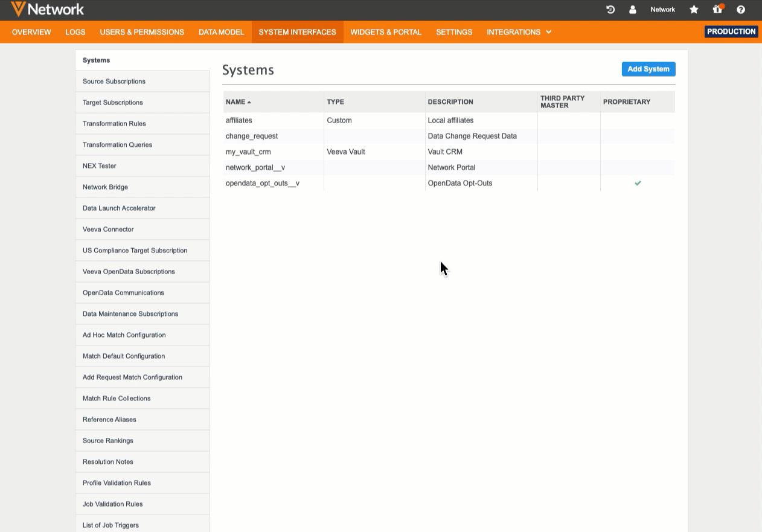Click the Description column header

481,102
